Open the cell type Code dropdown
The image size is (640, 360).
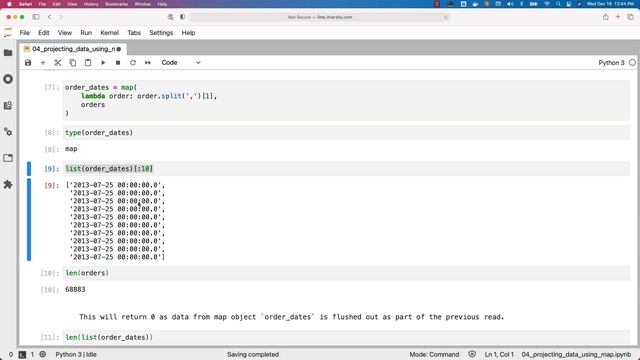181,62
